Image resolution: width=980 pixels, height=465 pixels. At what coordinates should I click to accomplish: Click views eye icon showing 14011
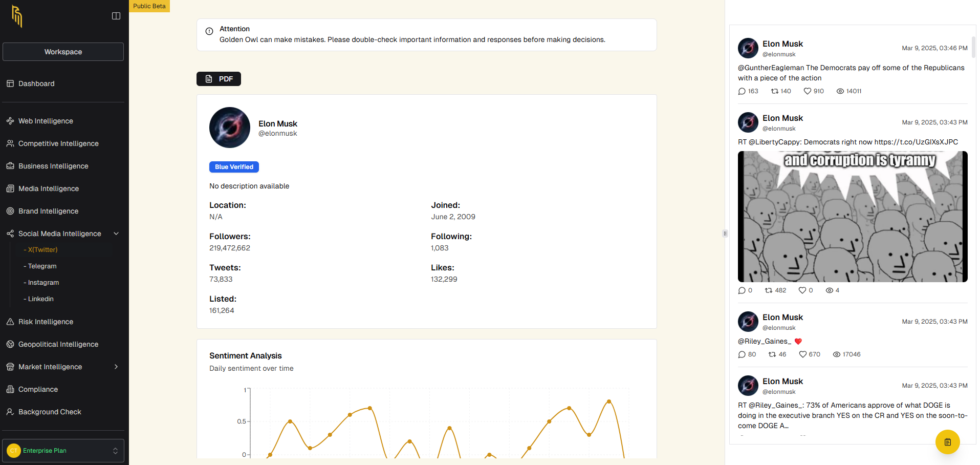pos(840,91)
